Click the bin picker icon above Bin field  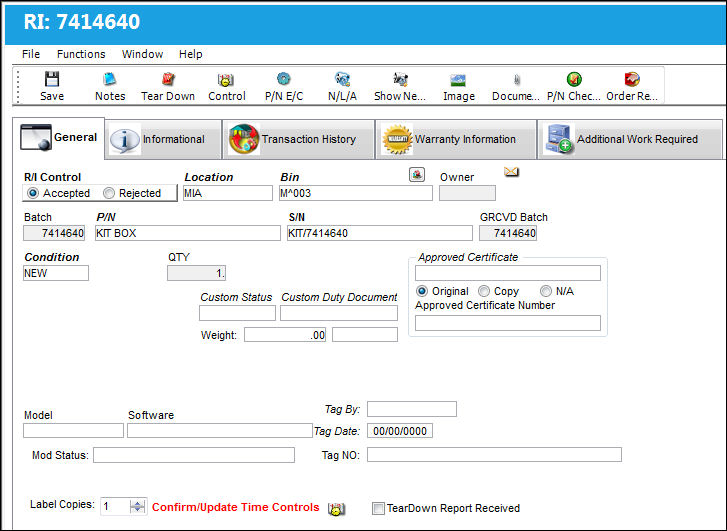pyautogui.click(x=417, y=175)
